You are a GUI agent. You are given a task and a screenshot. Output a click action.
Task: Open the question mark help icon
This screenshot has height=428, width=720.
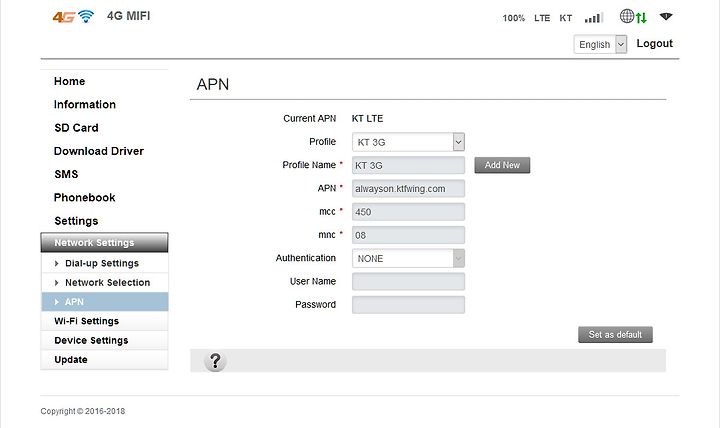click(x=215, y=361)
